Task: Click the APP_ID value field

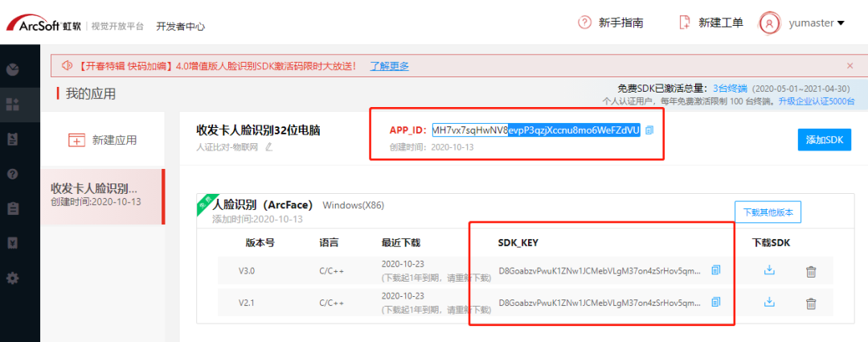Action: click(536, 130)
